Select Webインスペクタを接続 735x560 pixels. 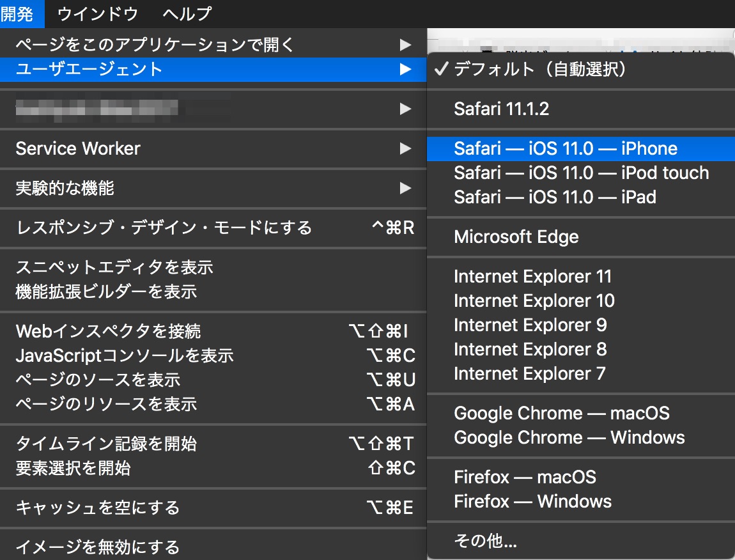point(213,331)
